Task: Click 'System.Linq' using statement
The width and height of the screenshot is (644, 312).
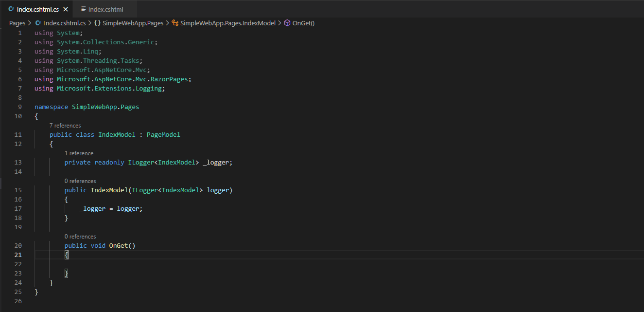Action: coord(77,51)
